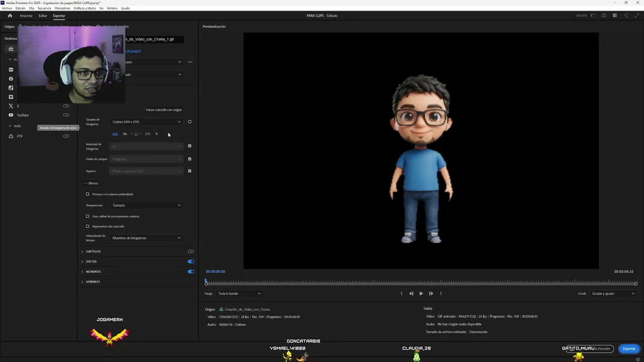
Task: Click the play button under preview
Action: pos(421,294)
